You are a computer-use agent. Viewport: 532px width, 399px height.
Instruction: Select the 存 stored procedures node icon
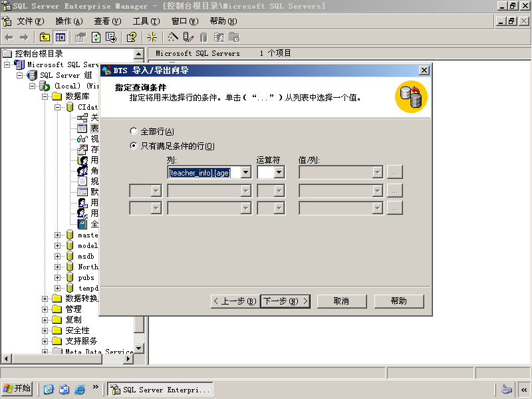point(82,149)
